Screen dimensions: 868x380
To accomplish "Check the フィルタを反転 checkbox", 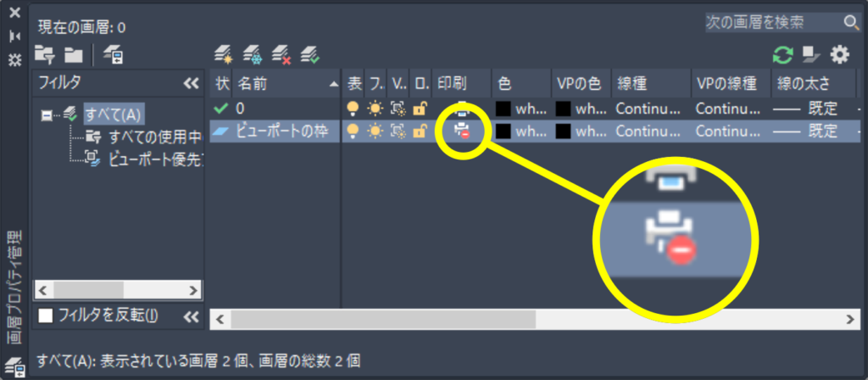I will point(46,316).
